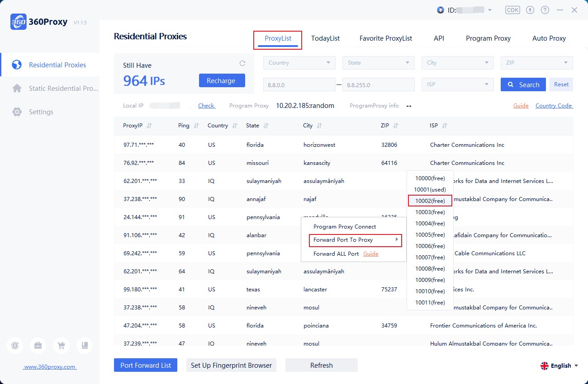Select the 97.71.***.*** proxy row
Image resolution: width=588 pixels, height=384 pixels.
344,145
